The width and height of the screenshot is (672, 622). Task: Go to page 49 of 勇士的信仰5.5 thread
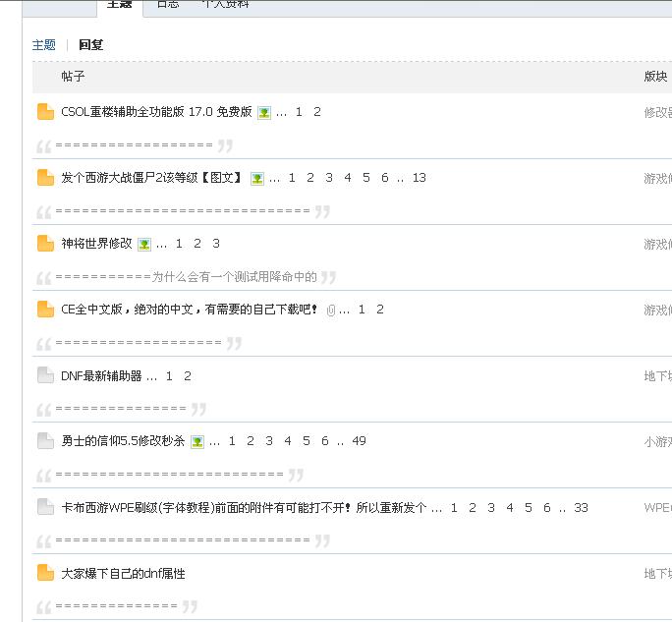point(360,440)
